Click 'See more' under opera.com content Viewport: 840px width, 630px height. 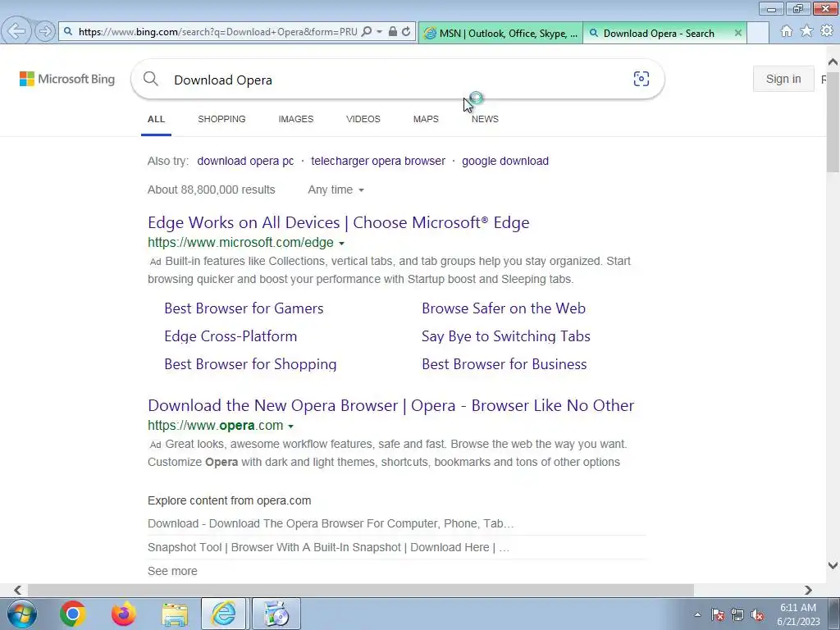coord(172,571)
